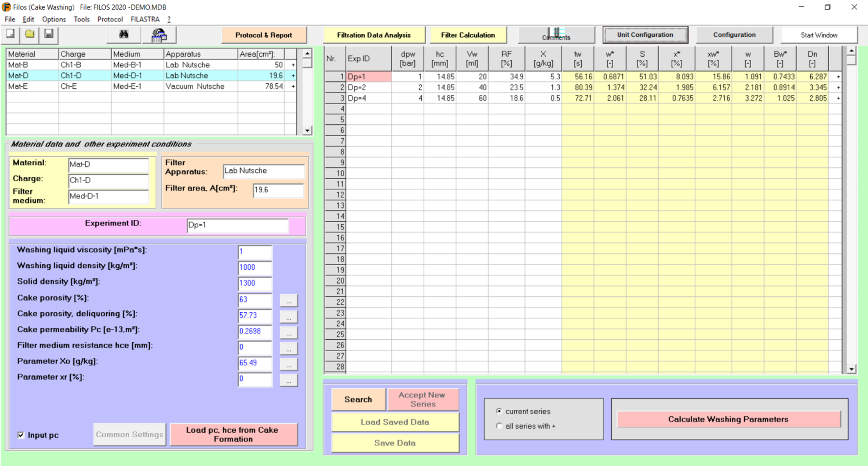Click Load Saved Data
The width and height of the screenshot is (868, 466).
coord(395,422)
